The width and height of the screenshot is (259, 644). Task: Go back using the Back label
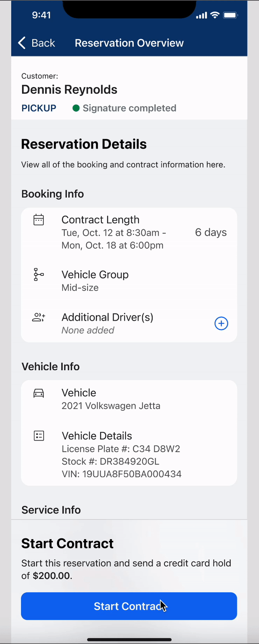[43, 43]
